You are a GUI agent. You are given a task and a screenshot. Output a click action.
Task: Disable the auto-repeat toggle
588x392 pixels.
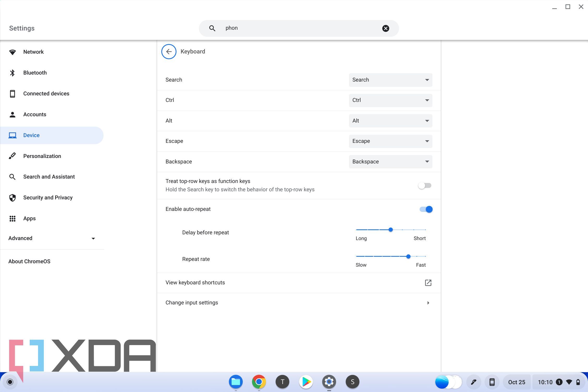(426, 209)
